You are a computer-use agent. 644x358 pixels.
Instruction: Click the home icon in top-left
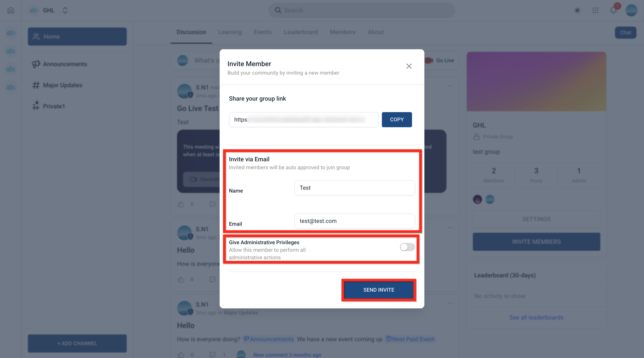11,11
